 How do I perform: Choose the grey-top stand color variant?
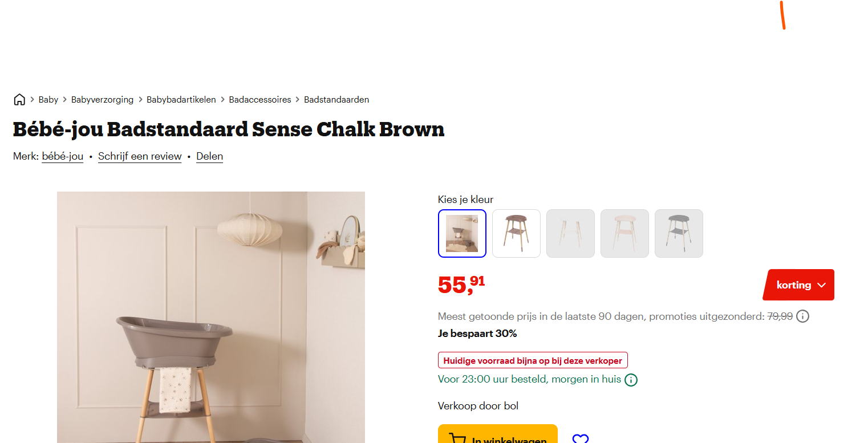click(x=679, y=234)
